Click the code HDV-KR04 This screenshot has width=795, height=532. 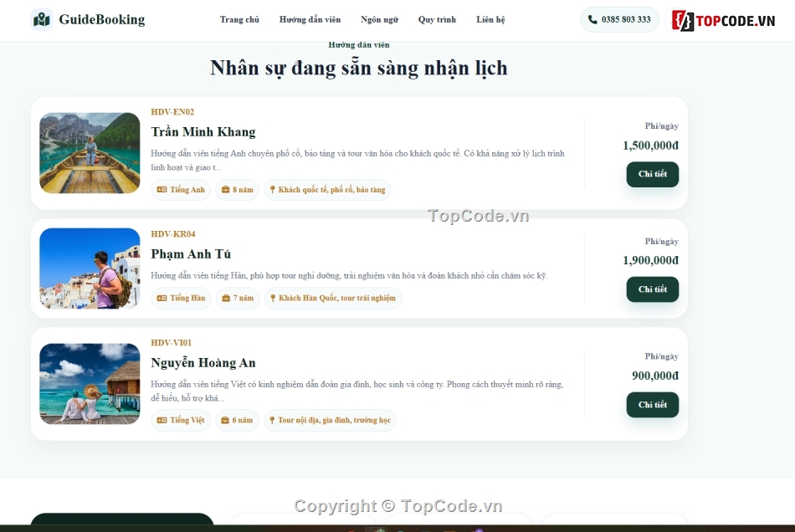(173, 234)
